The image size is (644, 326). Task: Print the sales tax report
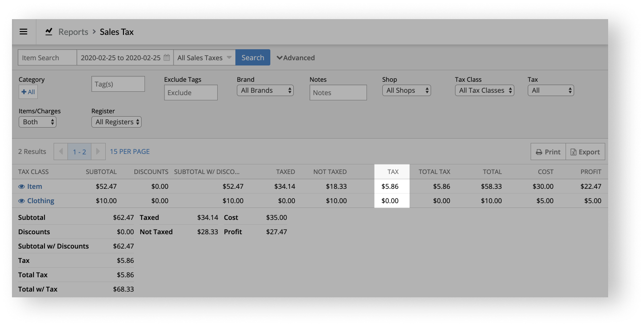tap(548, 152)
